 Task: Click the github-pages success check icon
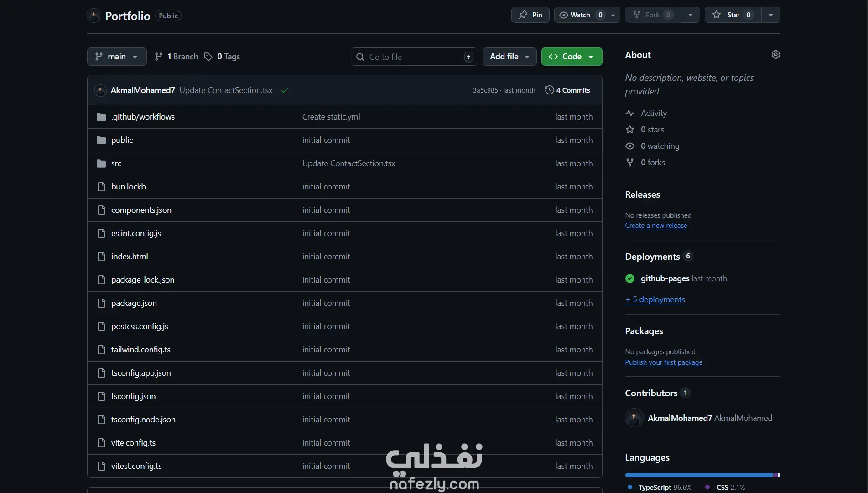pyautogui.click(x=630, y=278)
